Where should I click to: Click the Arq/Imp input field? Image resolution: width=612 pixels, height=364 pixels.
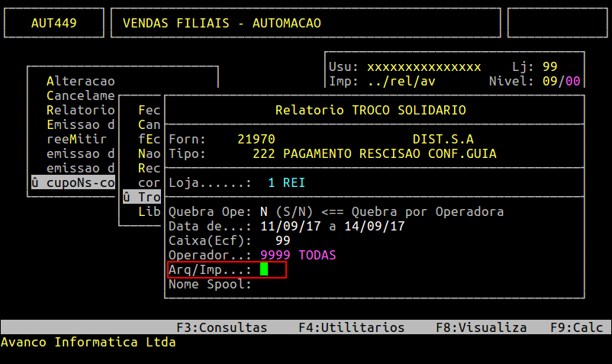click(x=264, y=269)
